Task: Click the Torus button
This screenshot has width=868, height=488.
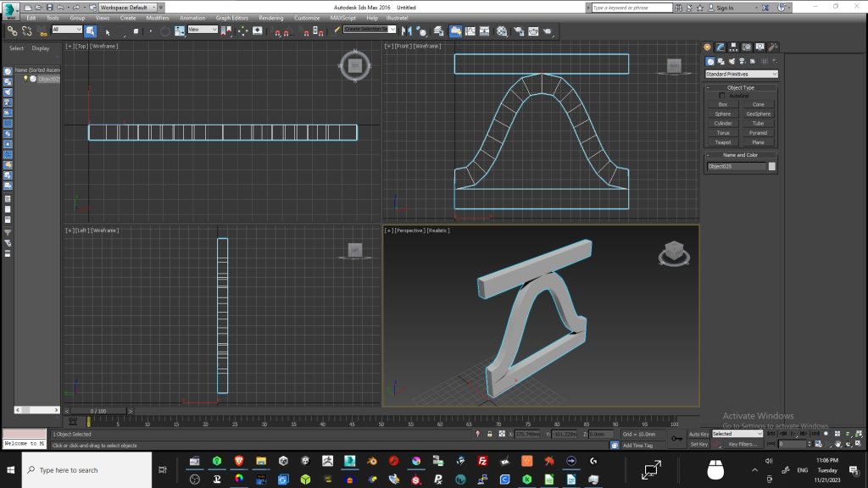Action: 723,133
